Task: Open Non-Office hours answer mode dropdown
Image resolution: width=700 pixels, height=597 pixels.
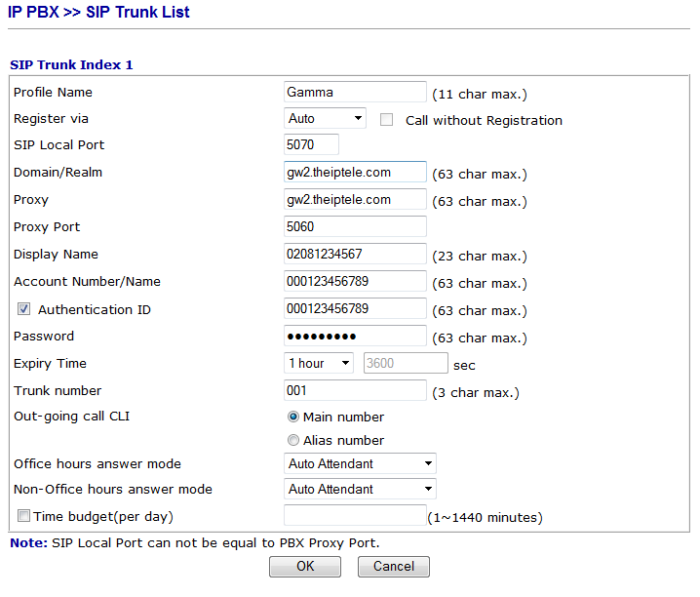Action: click(360, 489)
